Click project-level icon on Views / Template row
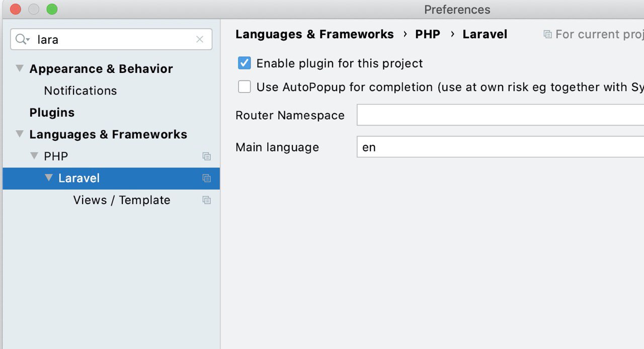This screenshot has height=349, width=644. [206, 200]
